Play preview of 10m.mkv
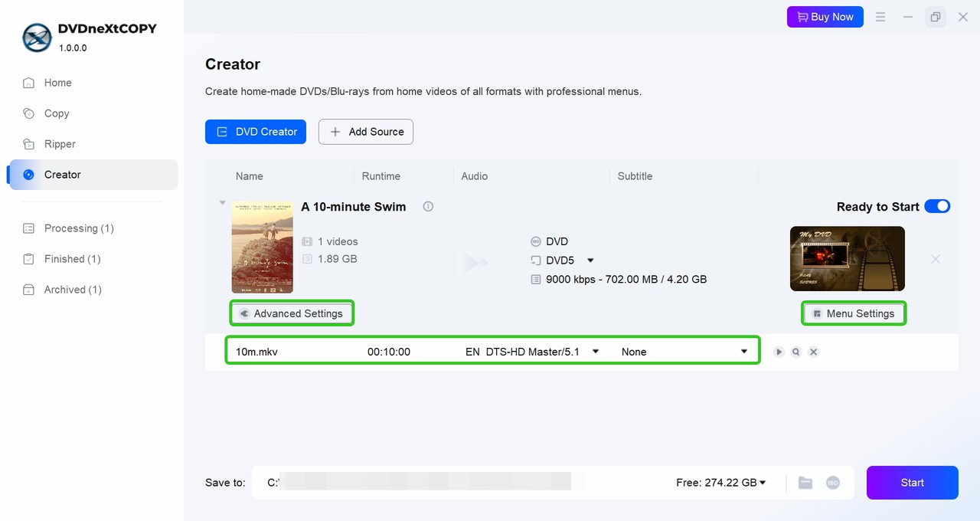This screenshot has height=521, width=980. click(x=779, y=352)
